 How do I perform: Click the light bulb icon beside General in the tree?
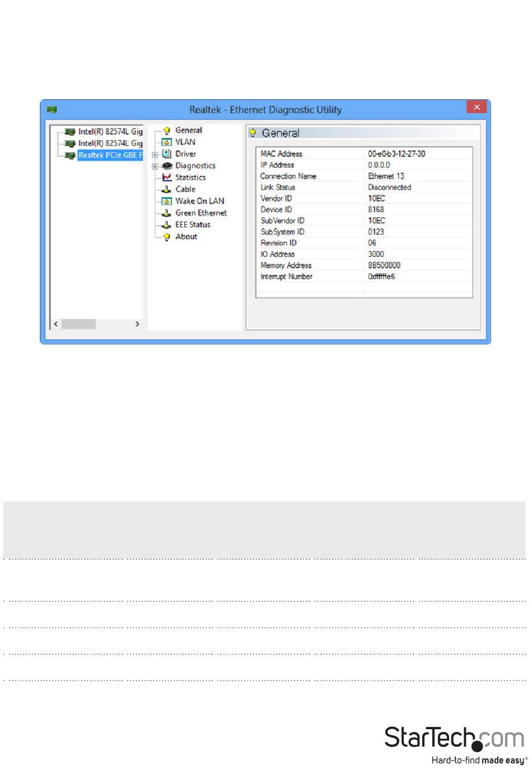coord(166,131)
